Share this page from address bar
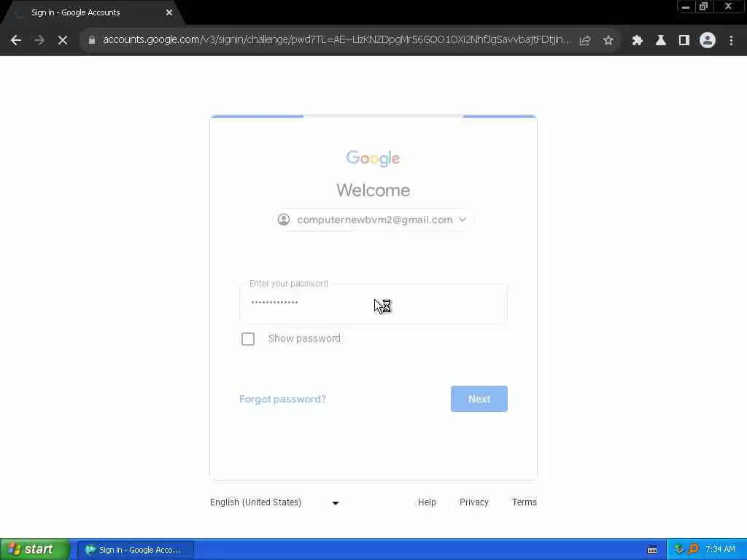 pos(585,41)
